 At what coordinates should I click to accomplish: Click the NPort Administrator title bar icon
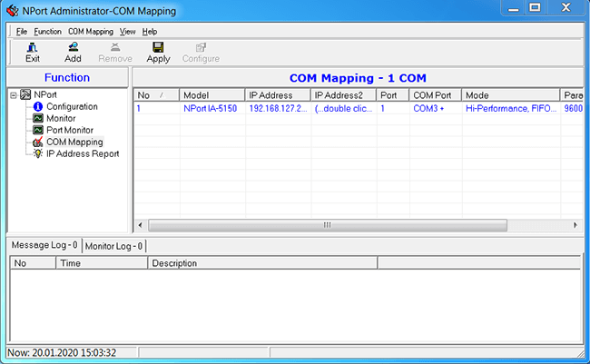point(13,11)
